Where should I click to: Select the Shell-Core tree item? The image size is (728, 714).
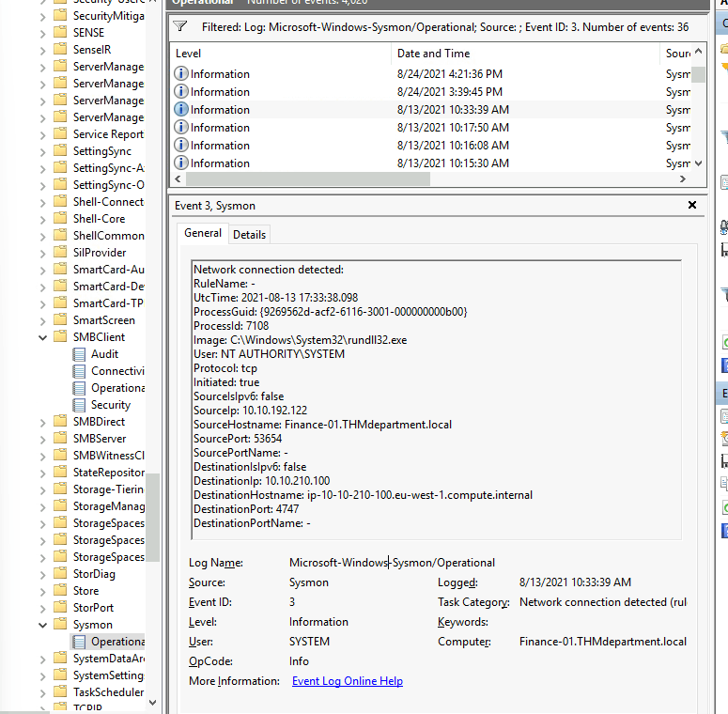99,219
